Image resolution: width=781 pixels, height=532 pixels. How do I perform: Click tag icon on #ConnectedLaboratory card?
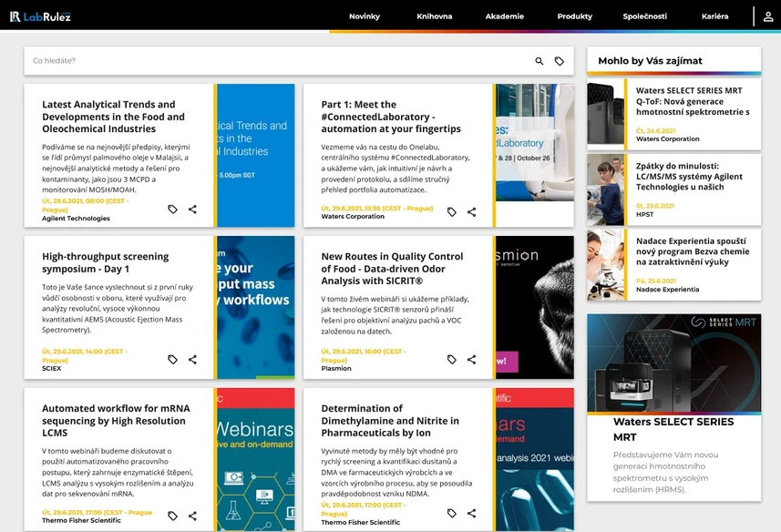click(x=451, y=212)
